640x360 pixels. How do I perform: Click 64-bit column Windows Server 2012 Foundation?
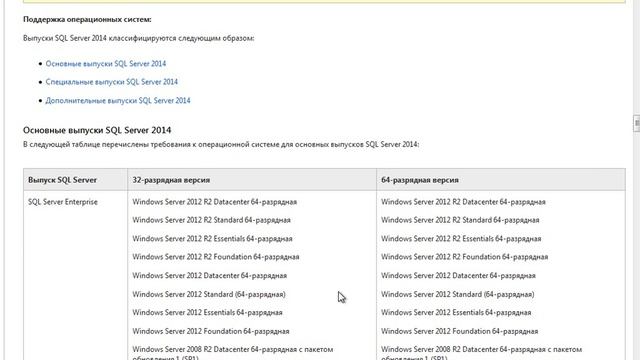460,331
